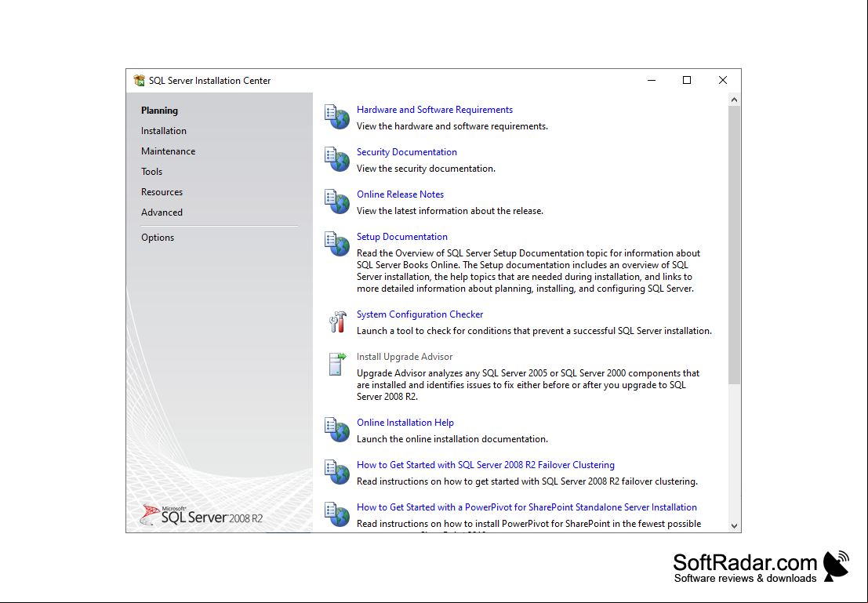Click the System Configuration Checker tools icon
The width and height of the screenshot is (868, 603).
pos(337,321)
